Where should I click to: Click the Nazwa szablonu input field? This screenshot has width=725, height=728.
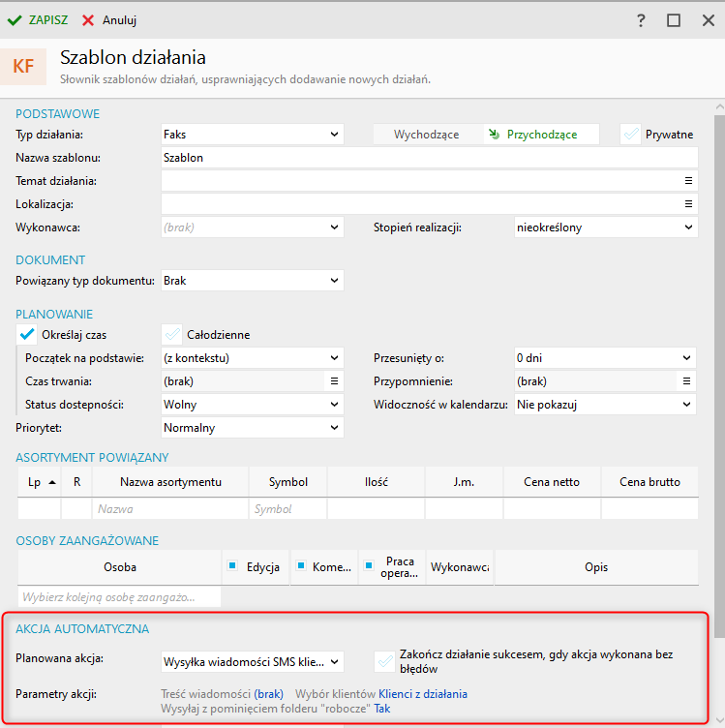pos(429,158)
